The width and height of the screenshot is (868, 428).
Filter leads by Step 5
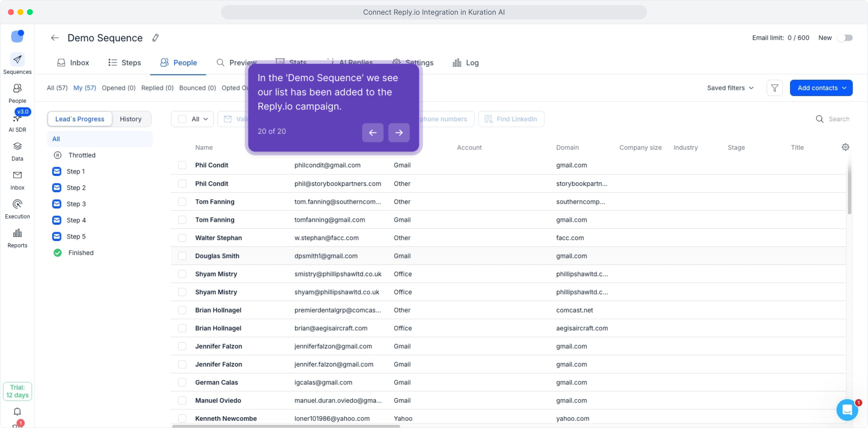[69, 236]
